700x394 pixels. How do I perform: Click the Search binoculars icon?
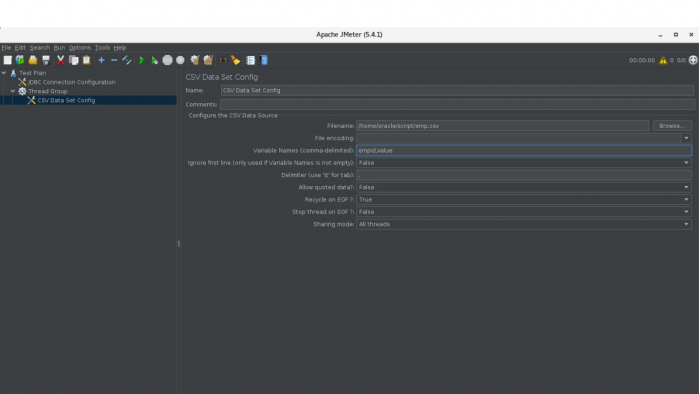coord(222,60)
